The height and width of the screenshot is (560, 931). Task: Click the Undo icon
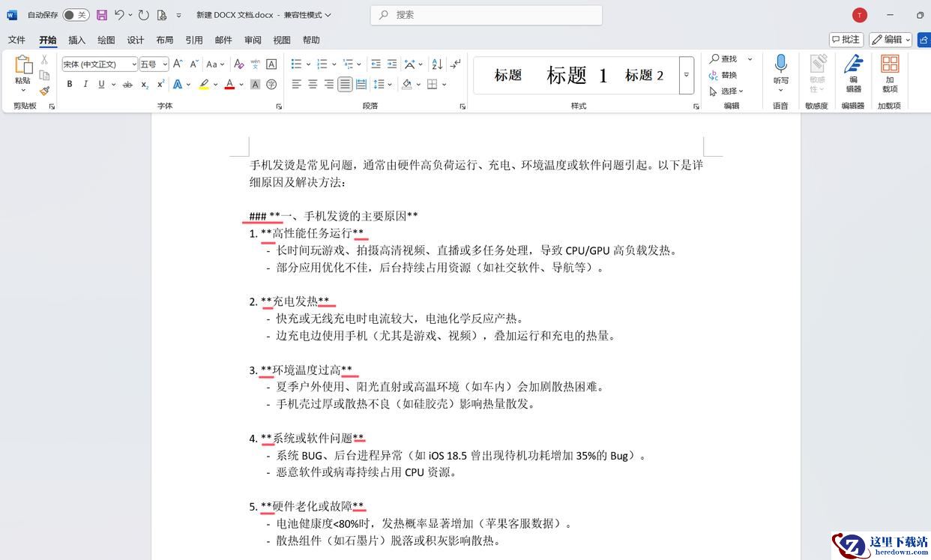coord(119,15)
